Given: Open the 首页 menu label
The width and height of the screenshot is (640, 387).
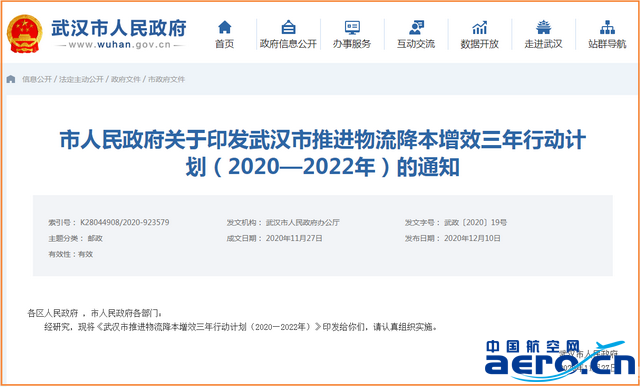Looking at the screenshot, I should pyautogui.click(x=224, y=44).
